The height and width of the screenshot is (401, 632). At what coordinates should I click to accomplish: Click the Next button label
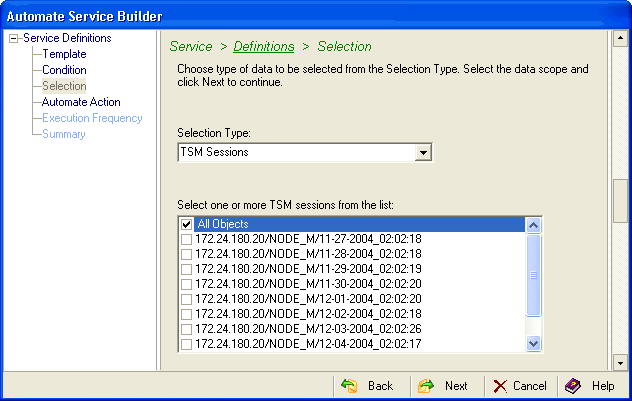(456, 386)
